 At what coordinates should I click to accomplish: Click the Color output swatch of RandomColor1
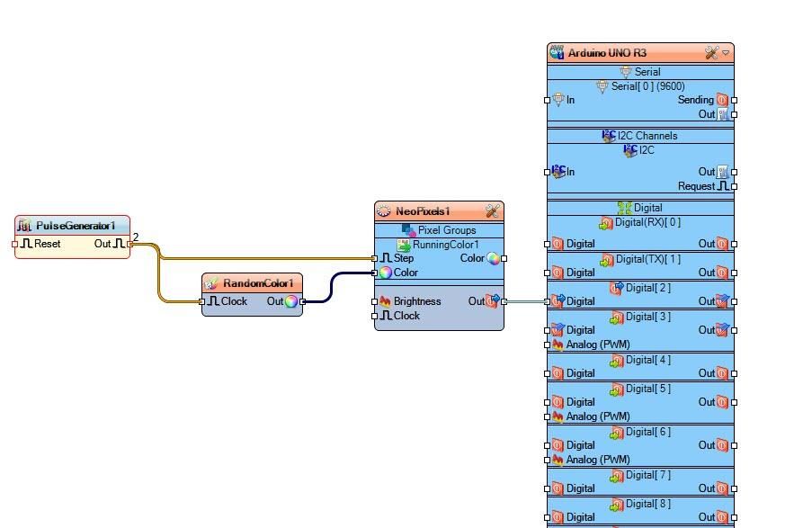(x=290, y=301)
